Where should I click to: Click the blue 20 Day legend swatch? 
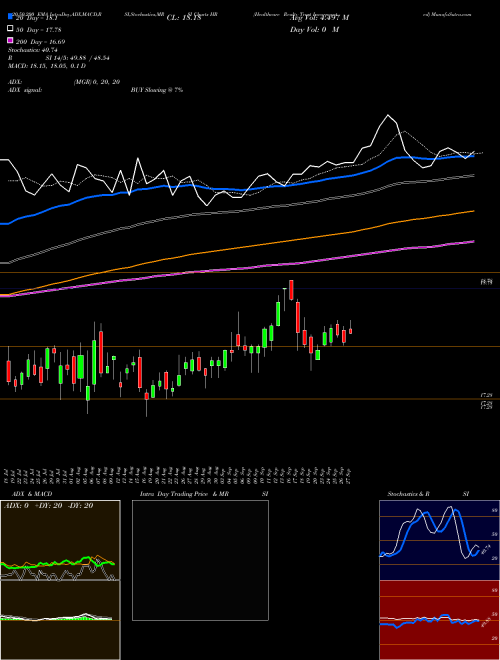coord(10,17)
